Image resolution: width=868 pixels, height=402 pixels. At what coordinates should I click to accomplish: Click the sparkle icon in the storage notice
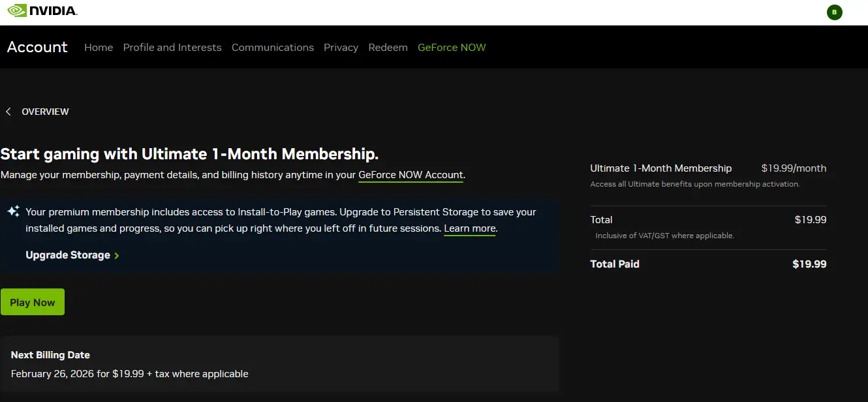pos(13,211)
